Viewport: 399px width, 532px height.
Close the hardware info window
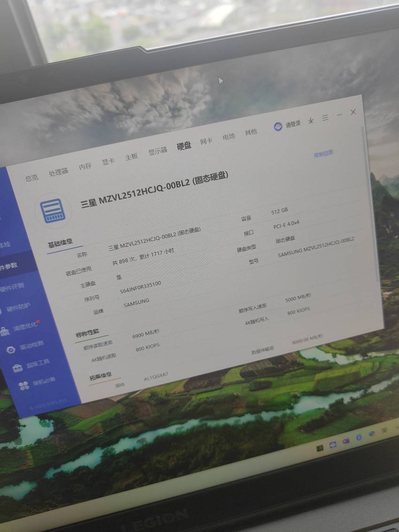coord(353,112)
